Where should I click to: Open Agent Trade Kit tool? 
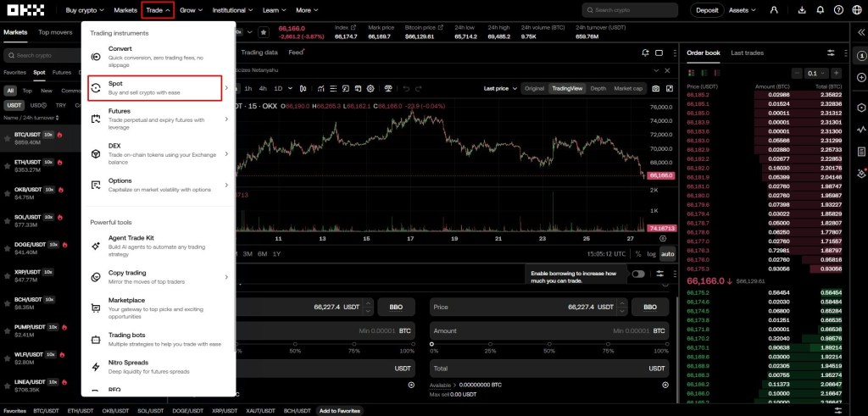pyautogui.click(x=159, y=246)
